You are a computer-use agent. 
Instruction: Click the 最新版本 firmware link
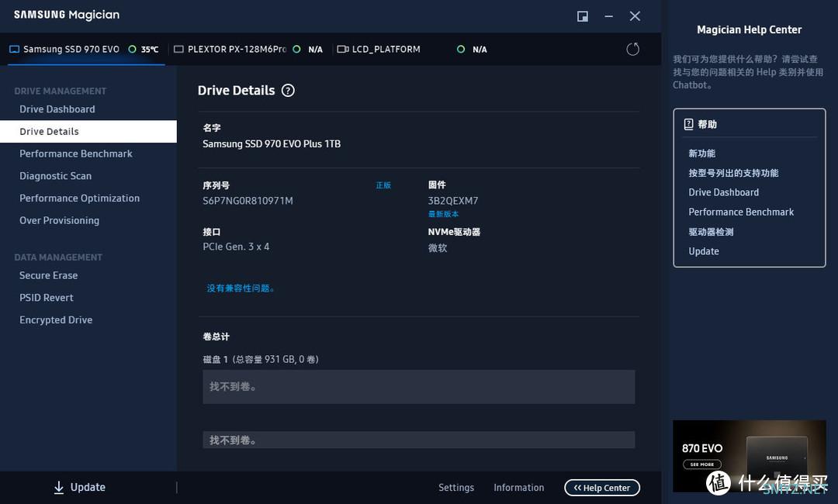pyautogui.click(x=443, y=214)
